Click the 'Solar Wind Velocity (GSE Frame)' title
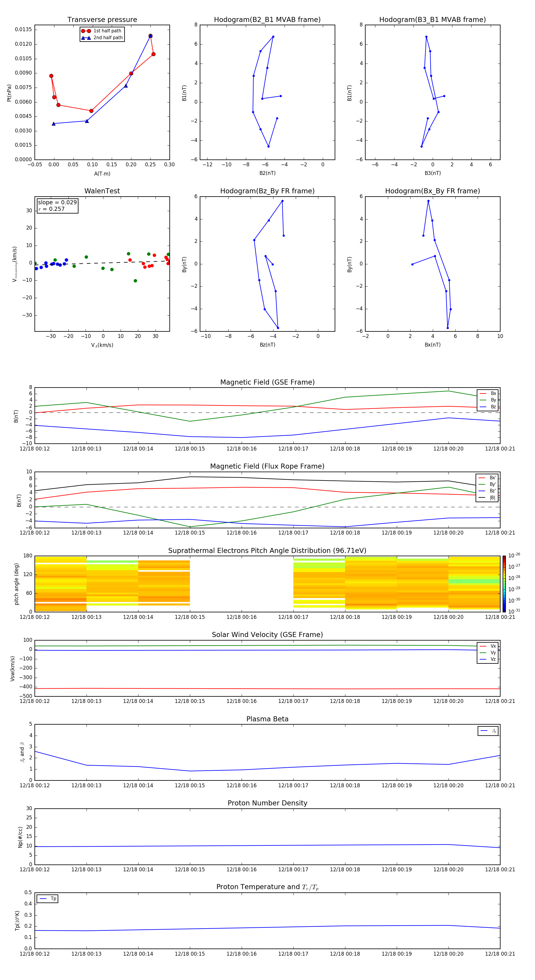535x980 pixels. (x=267, y=635)
